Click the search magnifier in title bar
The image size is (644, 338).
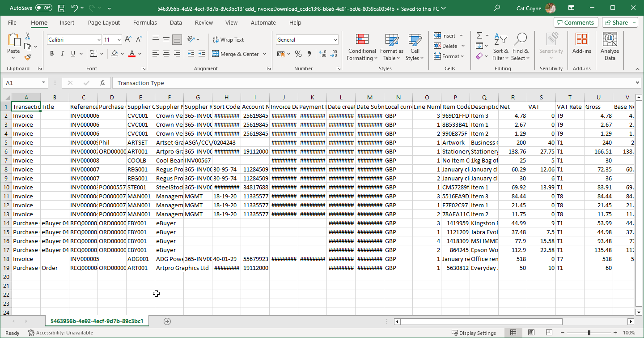[x=497, y=8]
